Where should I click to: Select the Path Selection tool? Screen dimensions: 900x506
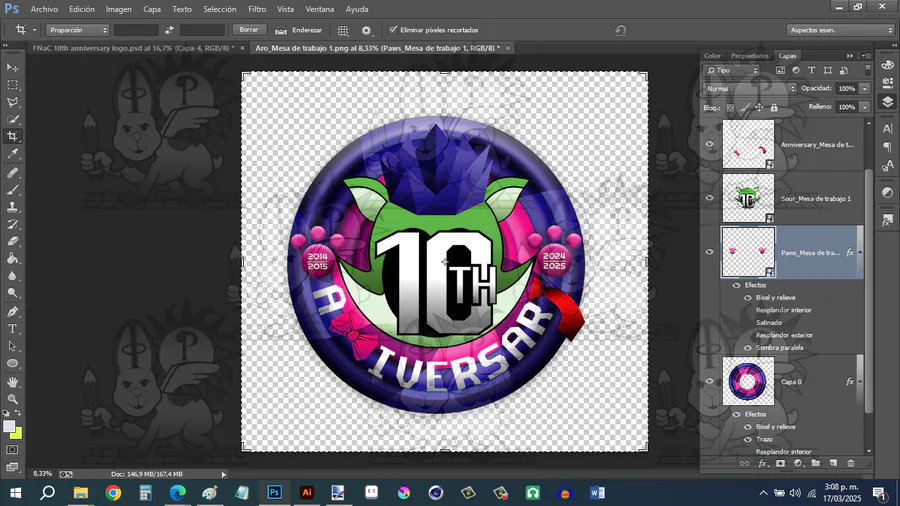pos(12,346)
